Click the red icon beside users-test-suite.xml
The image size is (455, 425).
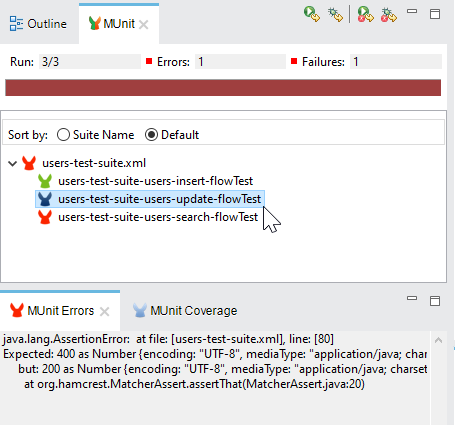tap(29, 163)
